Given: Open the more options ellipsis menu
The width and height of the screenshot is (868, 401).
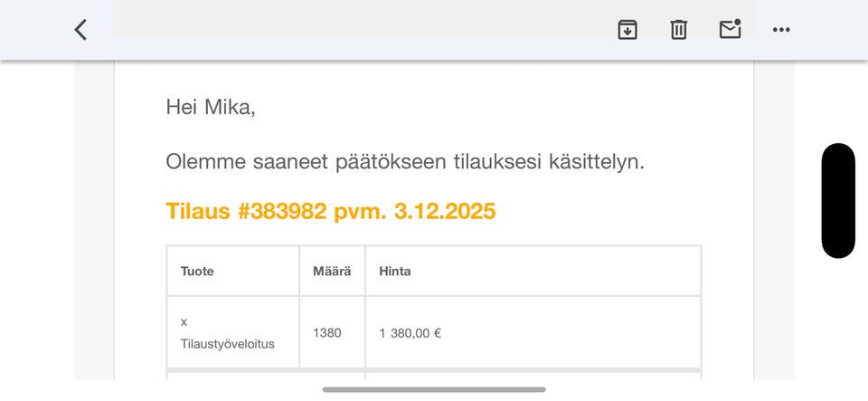Looking at the screenshot, I should pos(781,30).
